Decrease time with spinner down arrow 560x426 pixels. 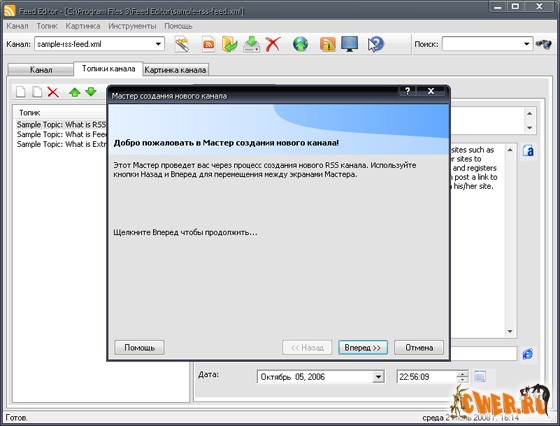point(462,380)
